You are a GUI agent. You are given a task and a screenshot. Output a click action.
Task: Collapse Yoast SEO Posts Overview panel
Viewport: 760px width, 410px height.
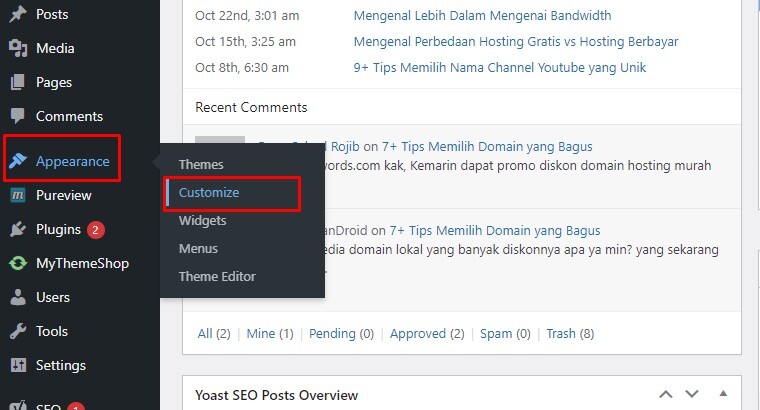(723, 394)
